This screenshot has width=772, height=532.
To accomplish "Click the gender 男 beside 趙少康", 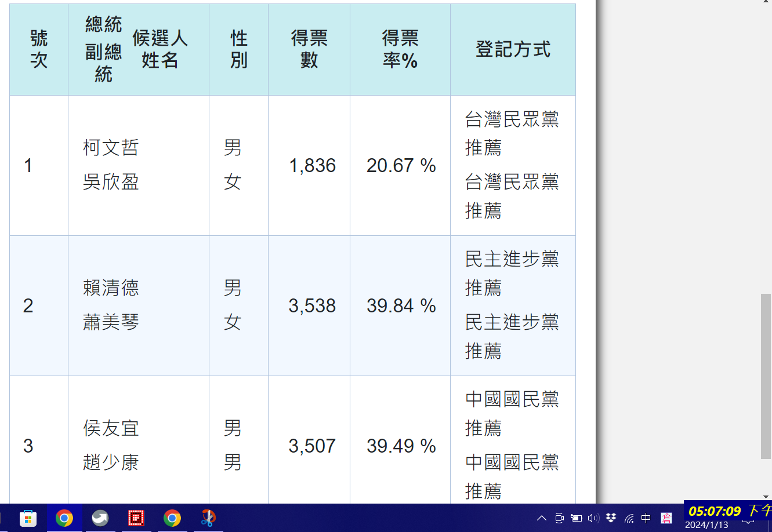I will pyautogui.click(x=233, y=463).
